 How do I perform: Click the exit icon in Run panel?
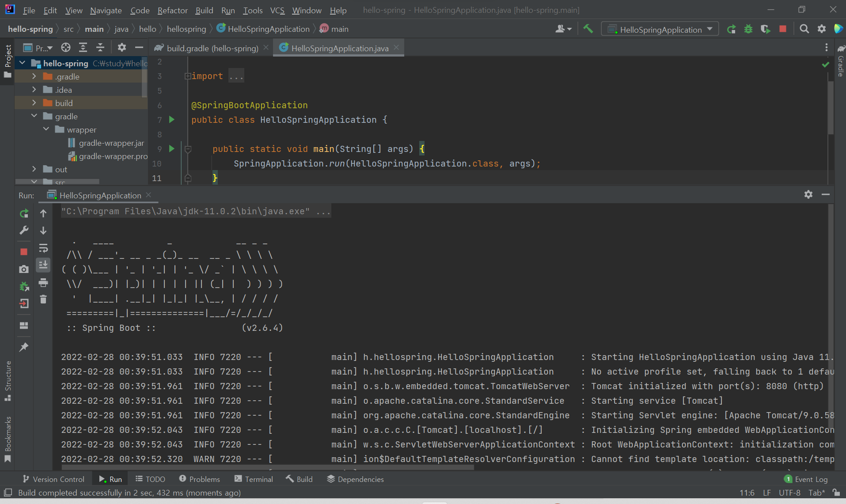(x=24, y=303)
